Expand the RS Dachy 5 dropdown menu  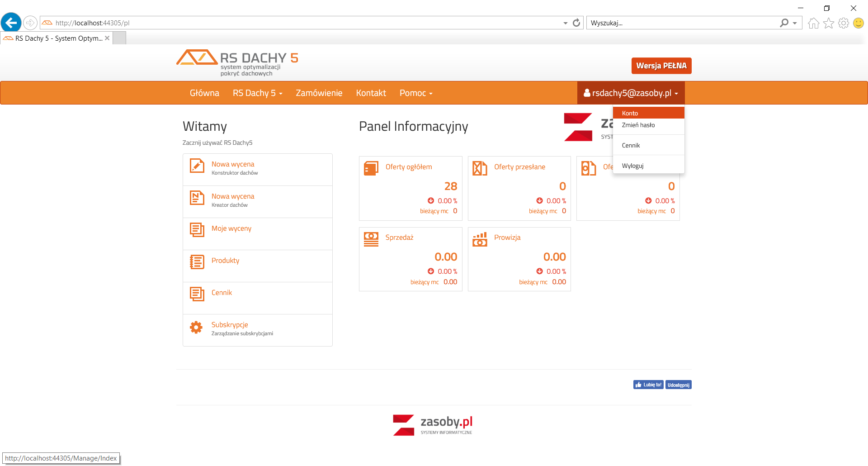257,93
